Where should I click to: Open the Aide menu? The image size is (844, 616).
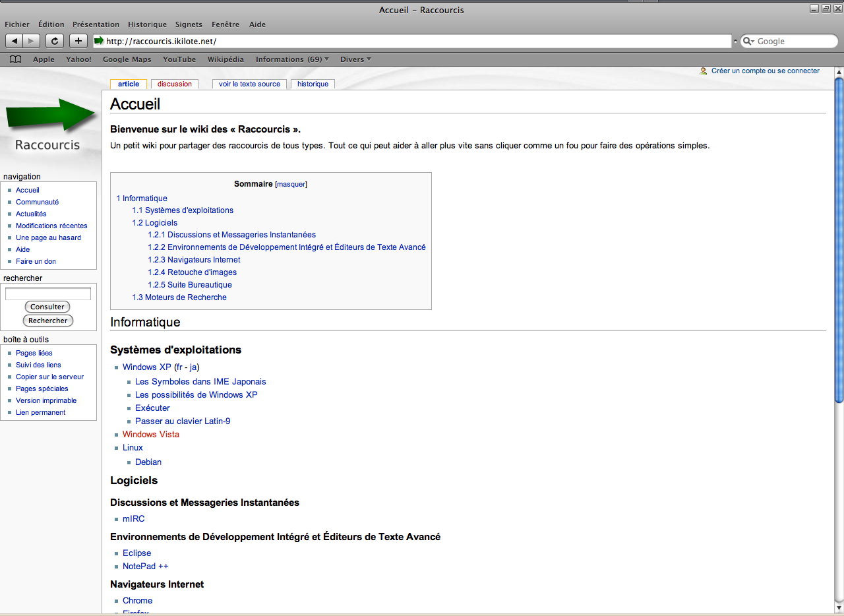257,24
